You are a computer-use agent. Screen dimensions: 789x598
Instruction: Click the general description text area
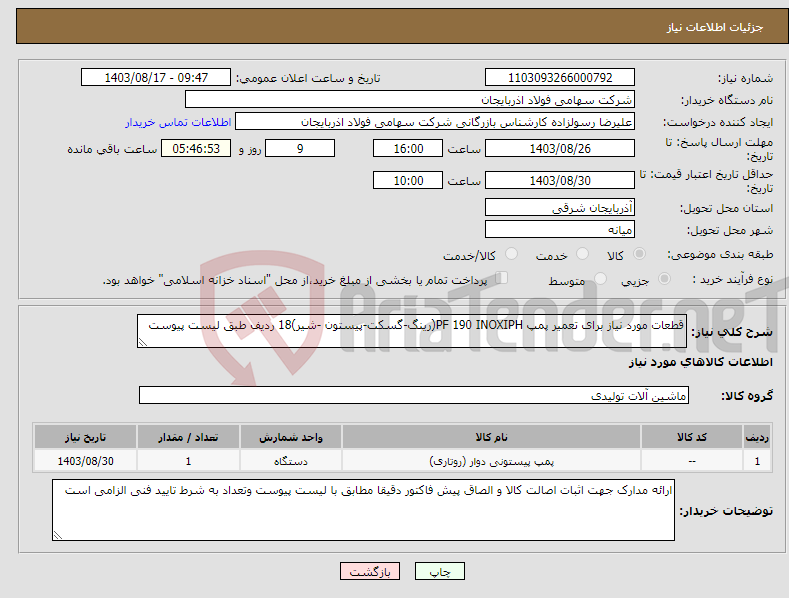tap(412, 331)
